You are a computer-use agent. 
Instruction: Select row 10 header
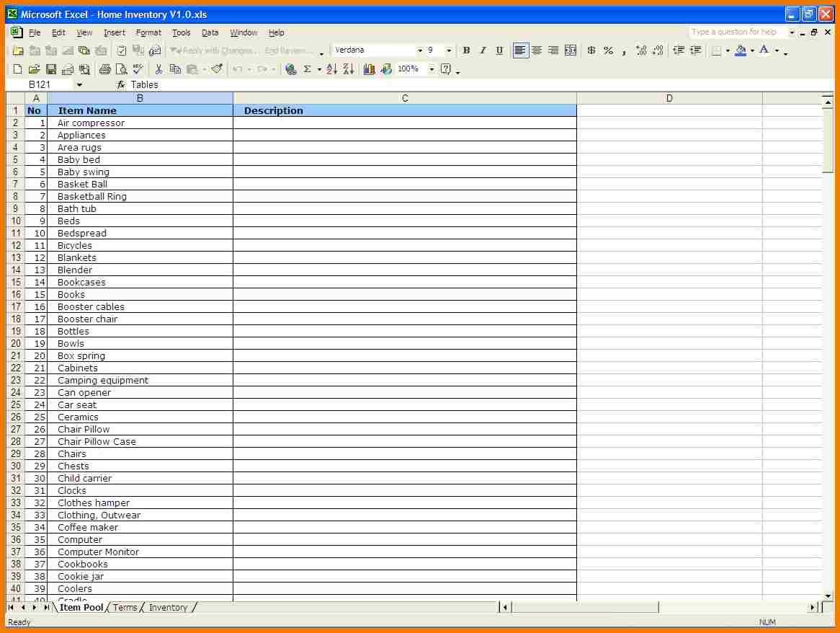coord(16,221)
